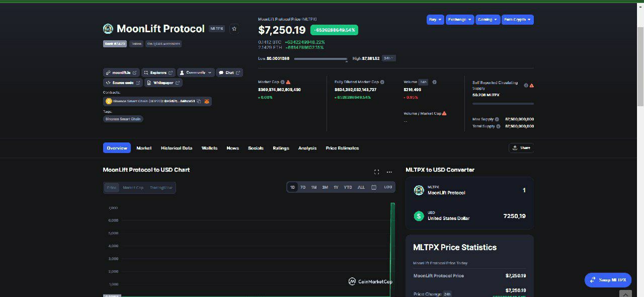Open the Total Supply info icon
The image size is (644, 297).
pos(498,126)
